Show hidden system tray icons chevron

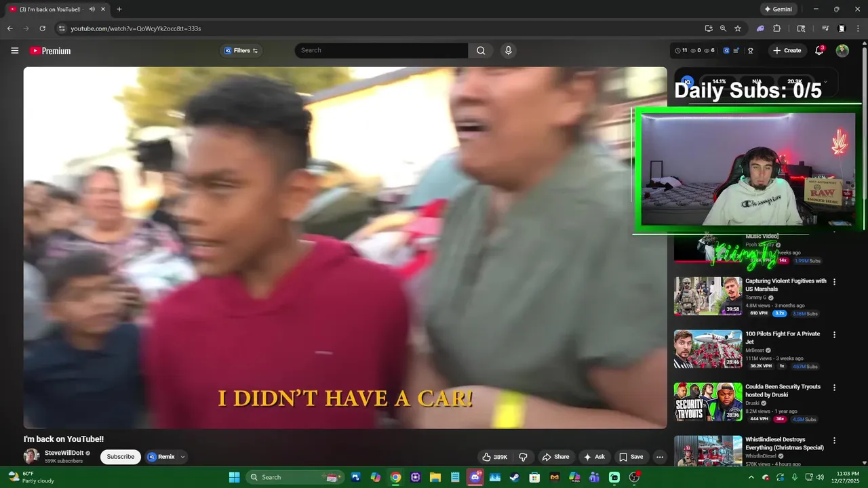(751, 477)
